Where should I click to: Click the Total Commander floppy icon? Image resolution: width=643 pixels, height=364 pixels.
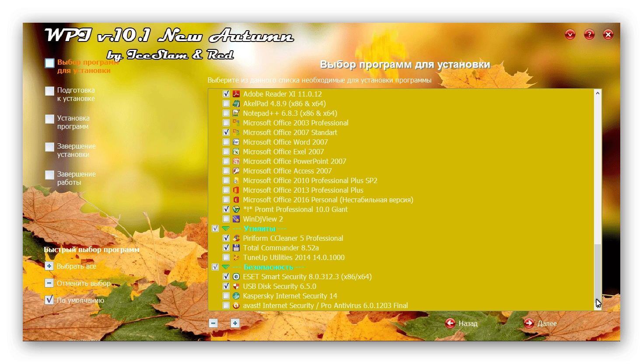click(x=236, y=248)
